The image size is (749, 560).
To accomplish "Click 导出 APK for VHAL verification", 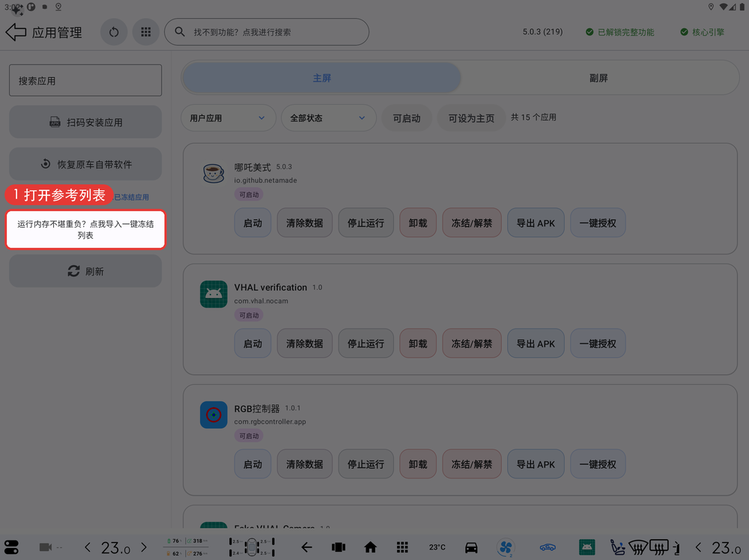I will click(536, 343).
